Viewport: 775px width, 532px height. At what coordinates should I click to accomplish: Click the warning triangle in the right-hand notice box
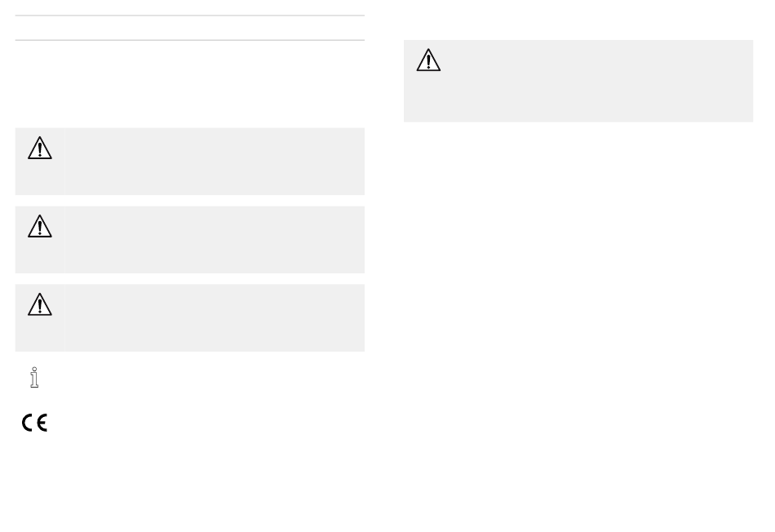428,60
